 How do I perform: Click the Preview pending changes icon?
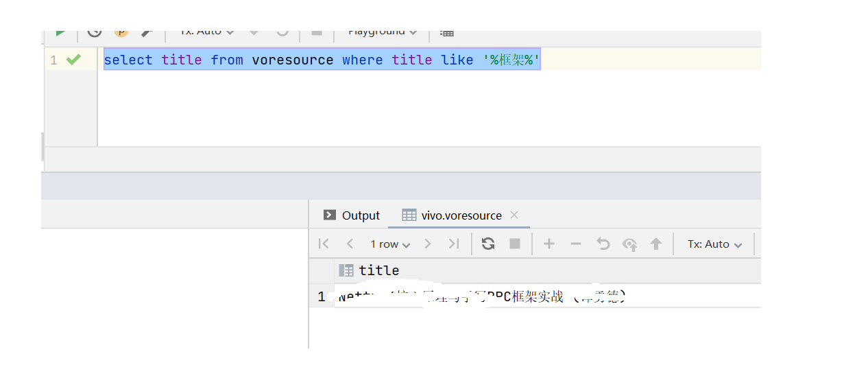(629, 244)
